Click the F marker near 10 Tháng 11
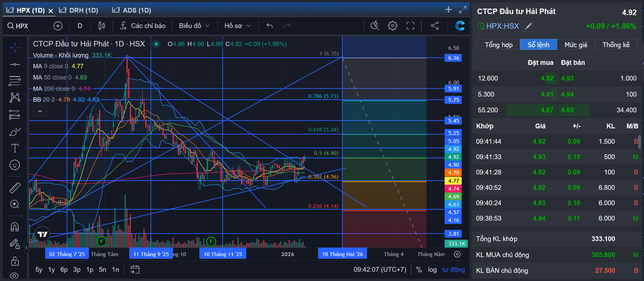Image resolution: width=644 pixels, height=281 pixels. click(x=211, y=242)
